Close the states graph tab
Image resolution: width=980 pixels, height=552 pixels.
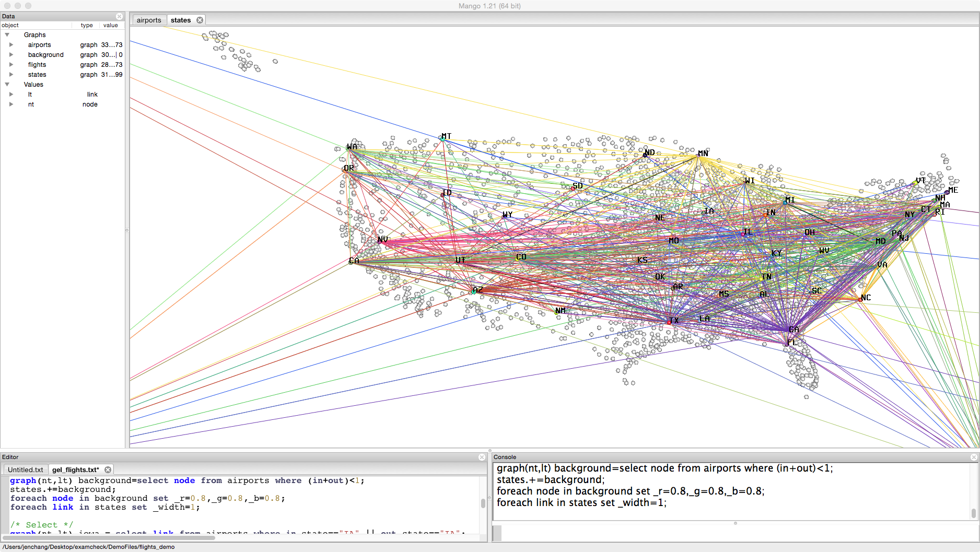click(x=200, y=20)
